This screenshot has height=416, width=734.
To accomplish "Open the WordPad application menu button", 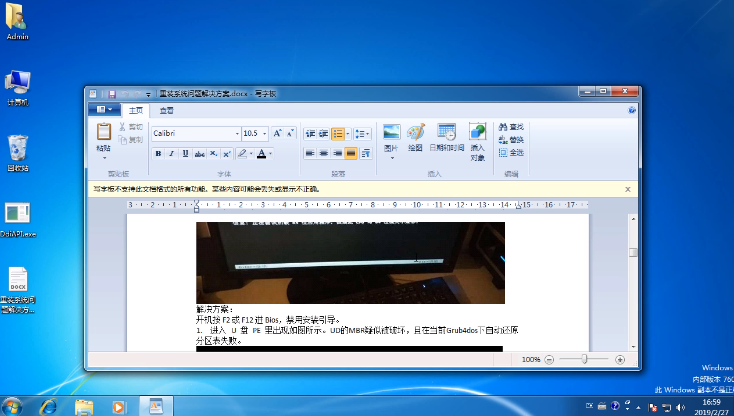I will click(x=103, y=110).
